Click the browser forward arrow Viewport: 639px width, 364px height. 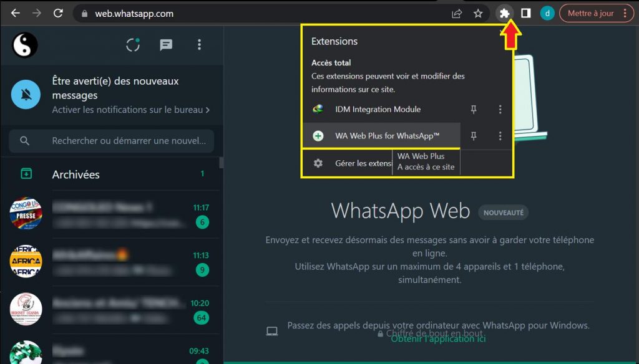point(37,14)
